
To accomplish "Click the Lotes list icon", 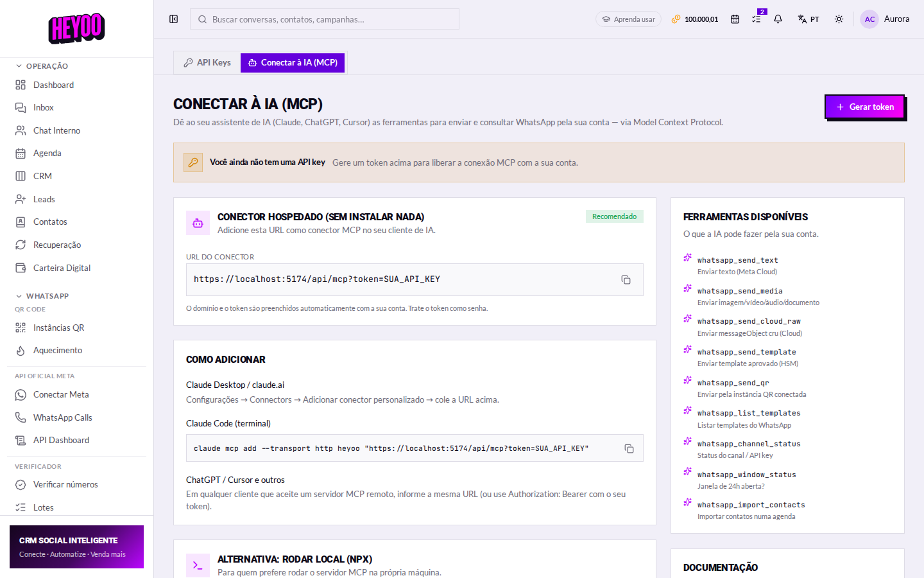I will 21,507.
